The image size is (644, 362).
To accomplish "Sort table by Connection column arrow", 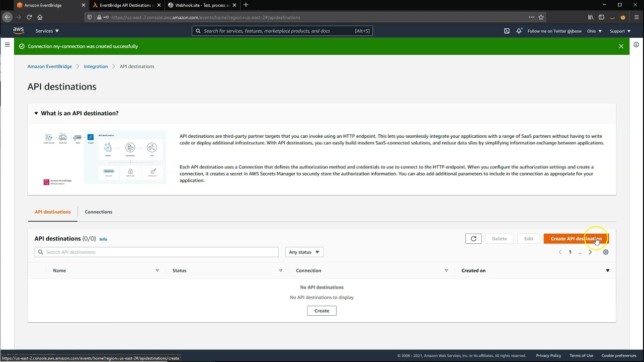I will [446, 270].
